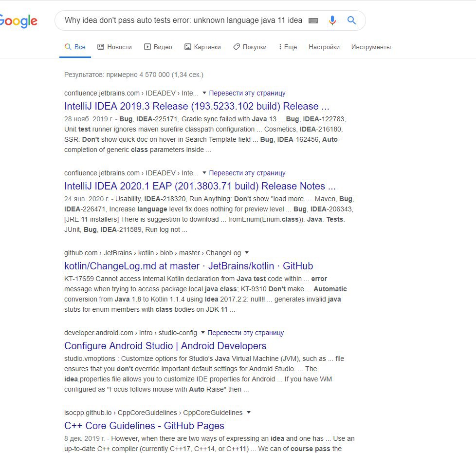Click URL text developer.android.com › intro › studio-config

(130, 333)
